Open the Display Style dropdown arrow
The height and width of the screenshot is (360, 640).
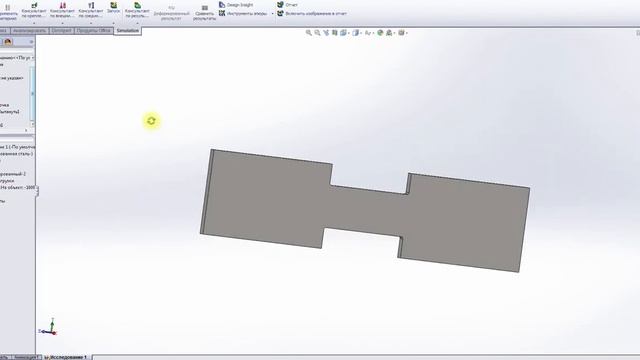pyautogui.click(x=361, y=33)
